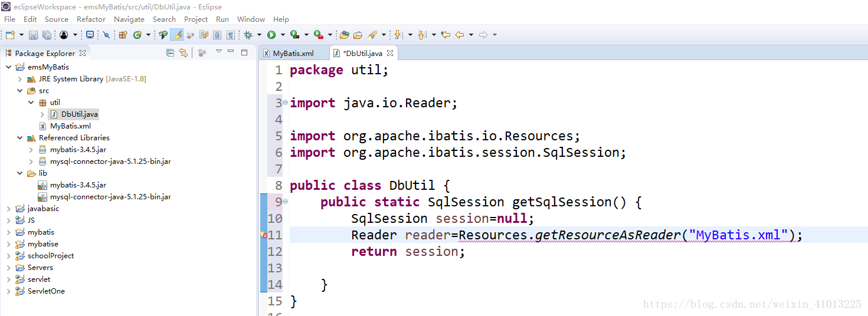Image resolution: width=868 pixels, height=316 pixels.
Task: Close the Package Explorer view tab
Action: click(x=83, y=53)
